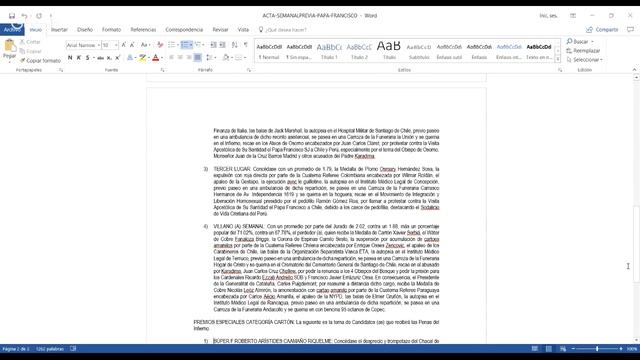Viewport: 640px width, 360px height.
Task: Open the Seleccionar dropdown
Action: click(x=585, y=60)
